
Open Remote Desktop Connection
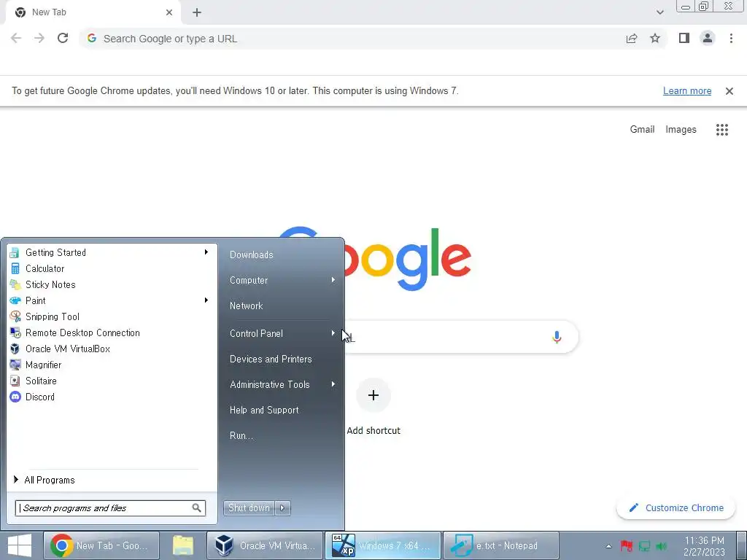[113, 332]
